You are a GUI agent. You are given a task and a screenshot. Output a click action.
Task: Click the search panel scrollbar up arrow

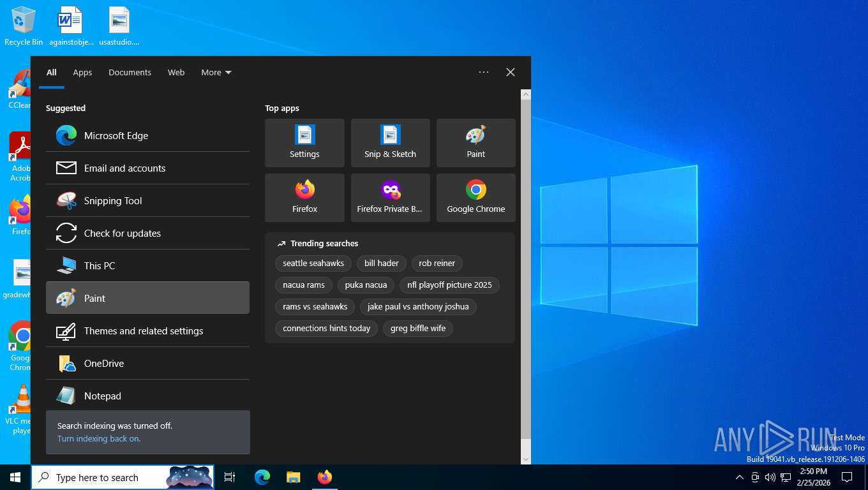click(x=526, y=94)
